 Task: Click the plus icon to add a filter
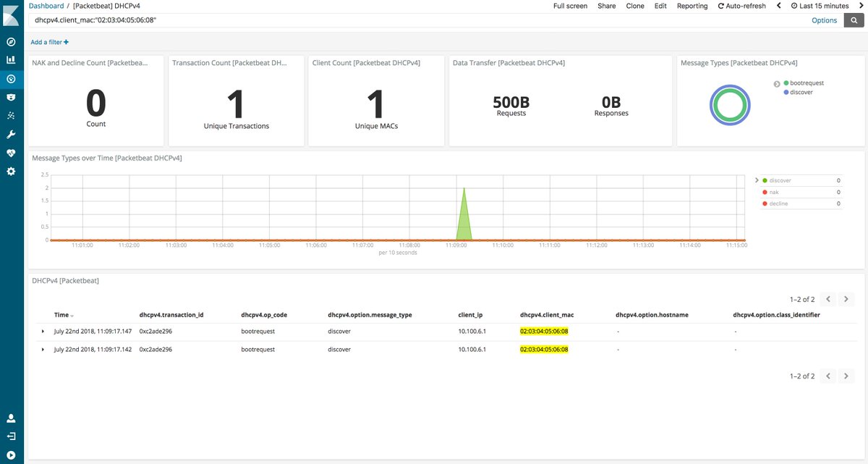click(x=67, y=43)
